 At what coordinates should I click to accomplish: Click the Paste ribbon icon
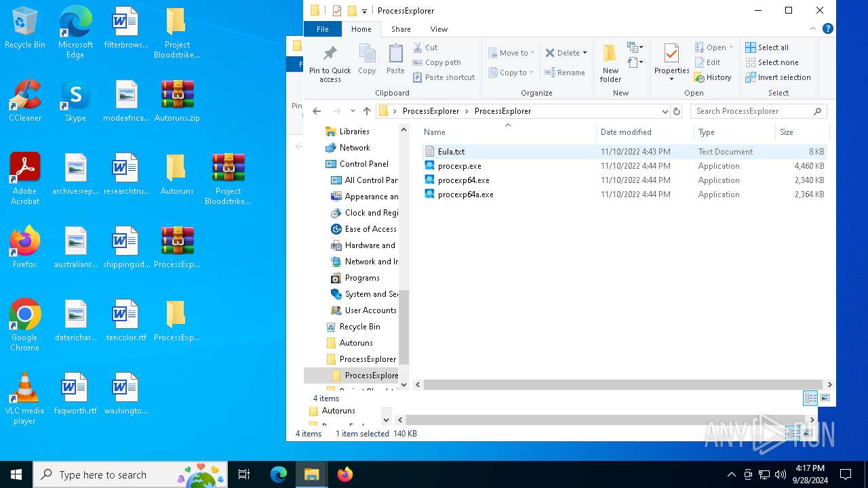tap(395, 60)
